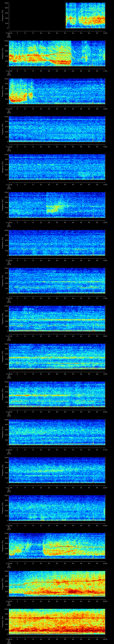
Task: Select the spectrogram panel starting at 13:15:00
Action: [57, 243]
